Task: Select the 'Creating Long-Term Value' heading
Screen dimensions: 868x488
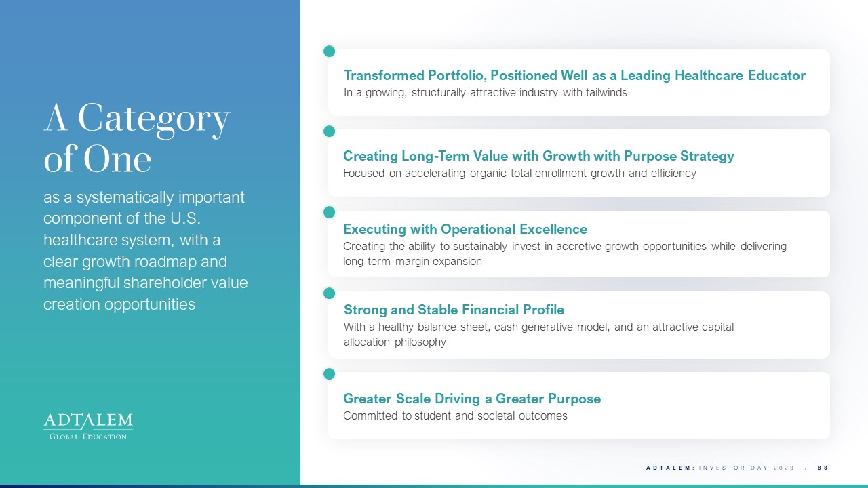Action: tap(538, 156)
